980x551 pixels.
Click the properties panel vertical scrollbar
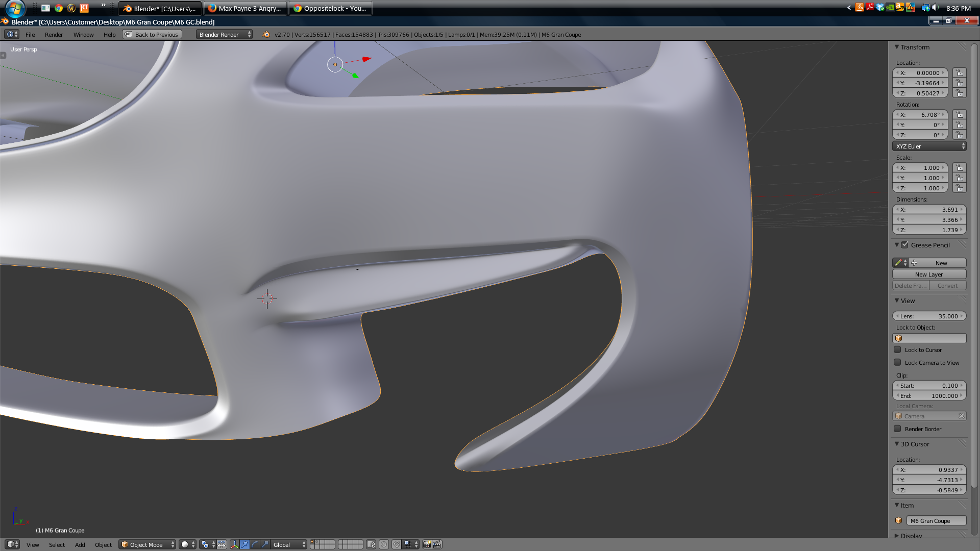click(974, 265)
